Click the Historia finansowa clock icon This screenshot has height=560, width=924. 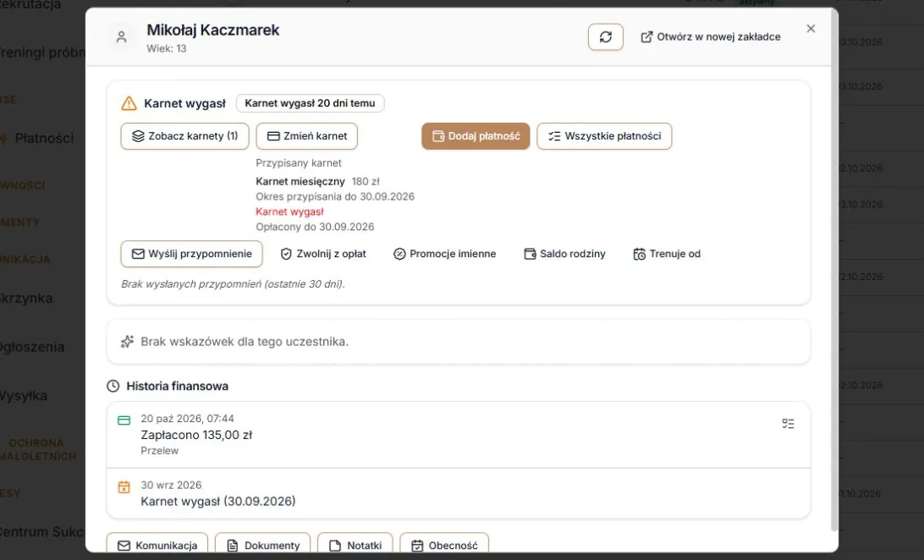click(113, 387)
